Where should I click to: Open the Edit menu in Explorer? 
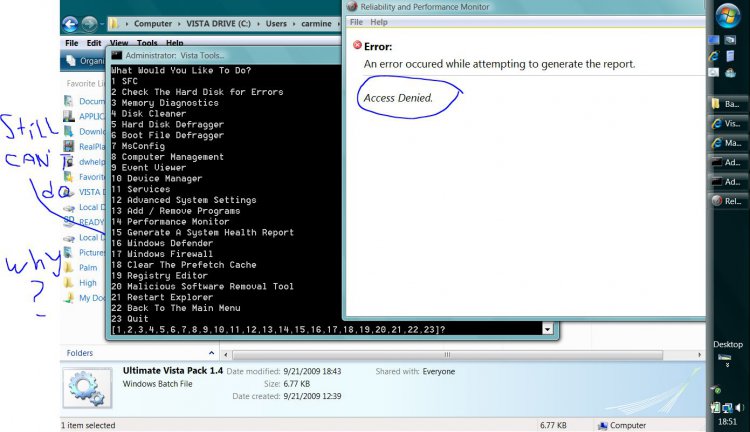94,43
